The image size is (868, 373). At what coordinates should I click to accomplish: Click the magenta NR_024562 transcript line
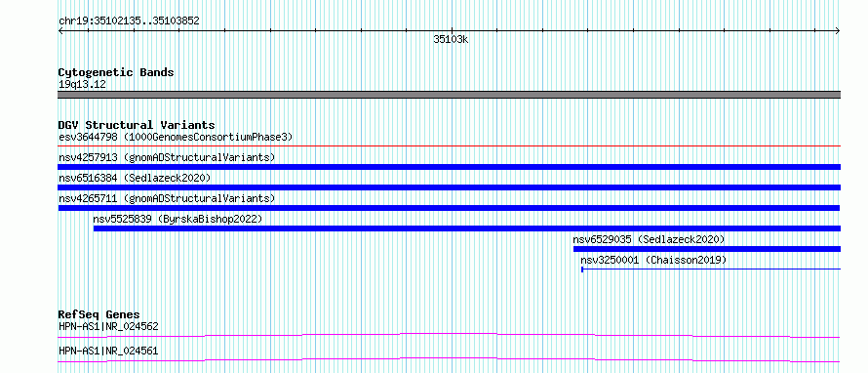click(x=449, y=335)
